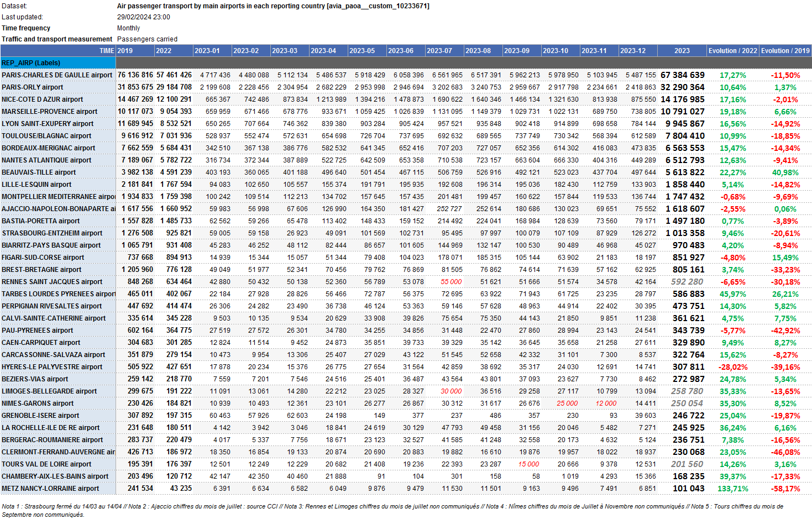812x519 pixels.
Task: Select the 'BREST-BRETAGNE airport' label
Action: (x=41, y=269)
